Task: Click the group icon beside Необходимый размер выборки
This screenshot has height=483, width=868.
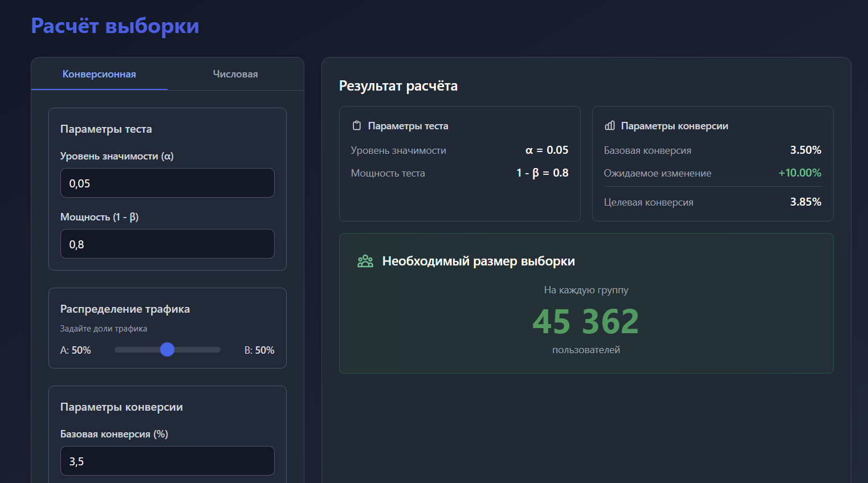Action: (x=365, y=261)
